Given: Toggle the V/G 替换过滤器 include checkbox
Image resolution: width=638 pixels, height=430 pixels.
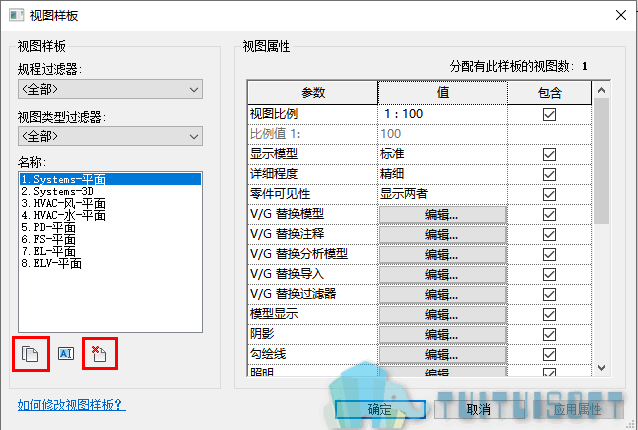Looking at the screenshot, I should click(x=549, y=294).
